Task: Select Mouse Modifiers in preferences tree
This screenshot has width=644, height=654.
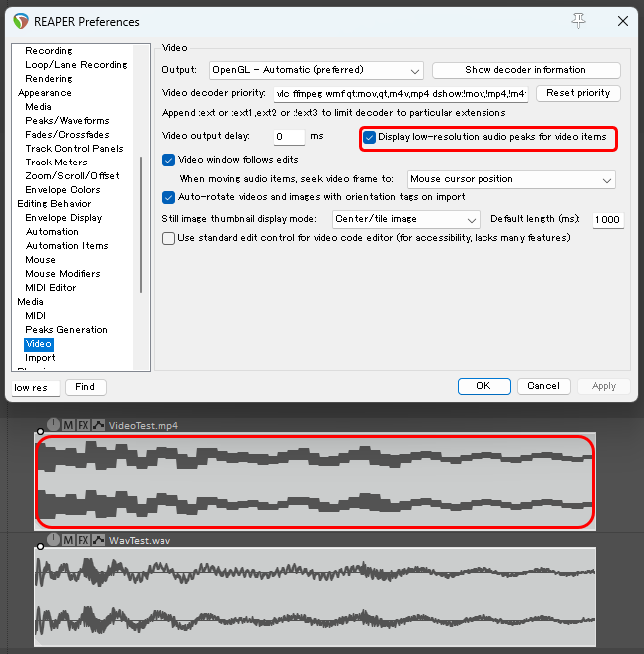Action: tap(63, 274)
